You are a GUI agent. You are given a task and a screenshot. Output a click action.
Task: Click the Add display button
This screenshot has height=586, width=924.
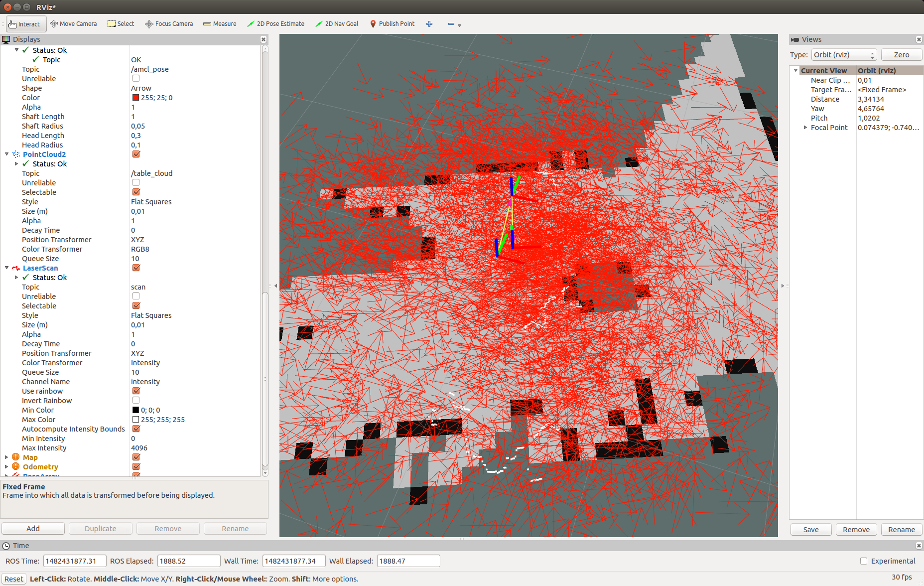[33, 529]
